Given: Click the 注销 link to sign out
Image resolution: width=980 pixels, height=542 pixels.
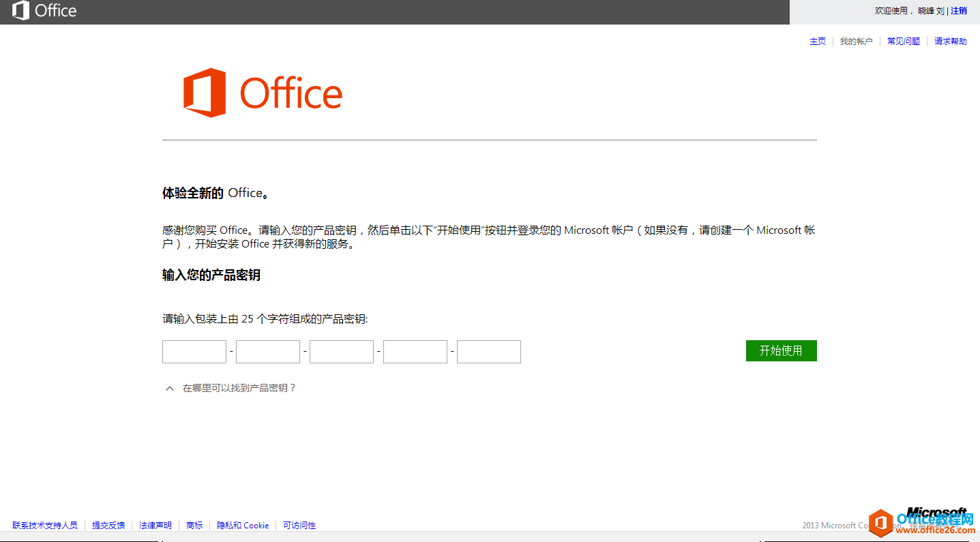Looking at the screenshot, I should pyautogui.click(x=958, y=10).
